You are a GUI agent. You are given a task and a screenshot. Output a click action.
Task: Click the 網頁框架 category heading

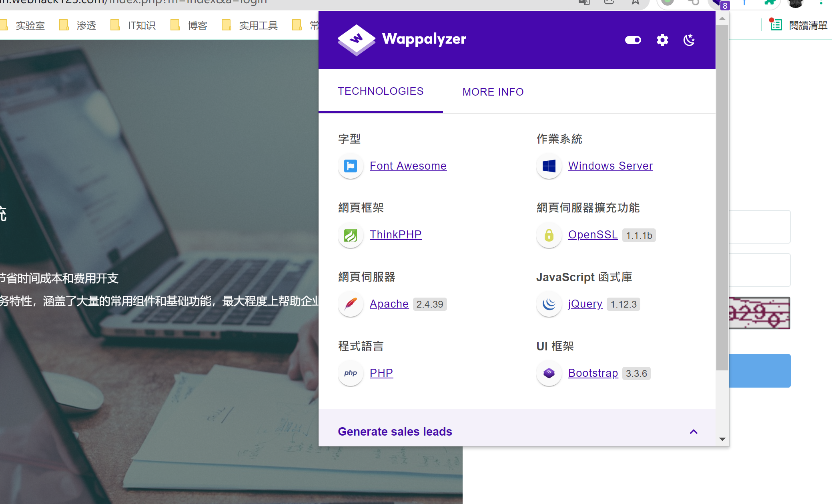tap(361, 208)
